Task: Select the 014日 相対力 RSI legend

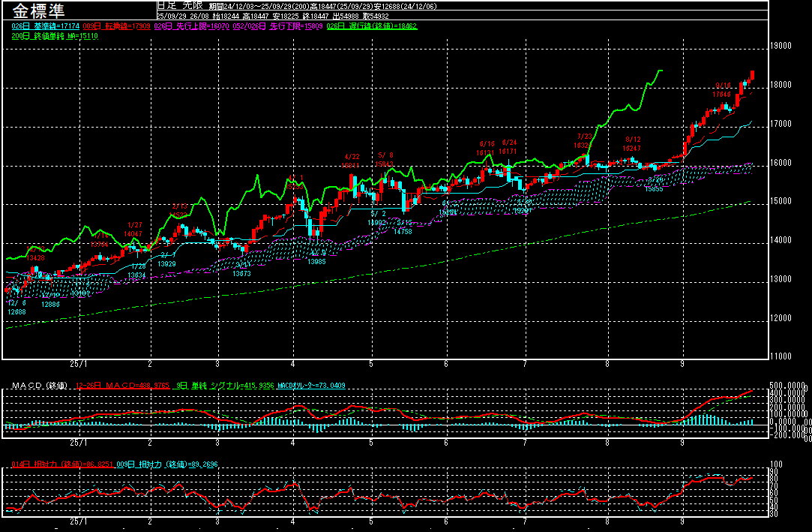Action: [62, 465]
